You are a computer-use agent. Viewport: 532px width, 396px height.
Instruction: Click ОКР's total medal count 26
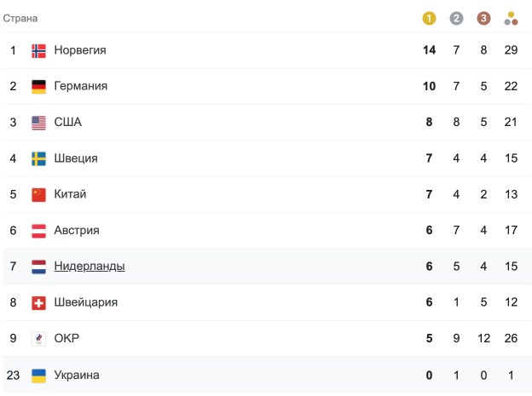point(511,339)
